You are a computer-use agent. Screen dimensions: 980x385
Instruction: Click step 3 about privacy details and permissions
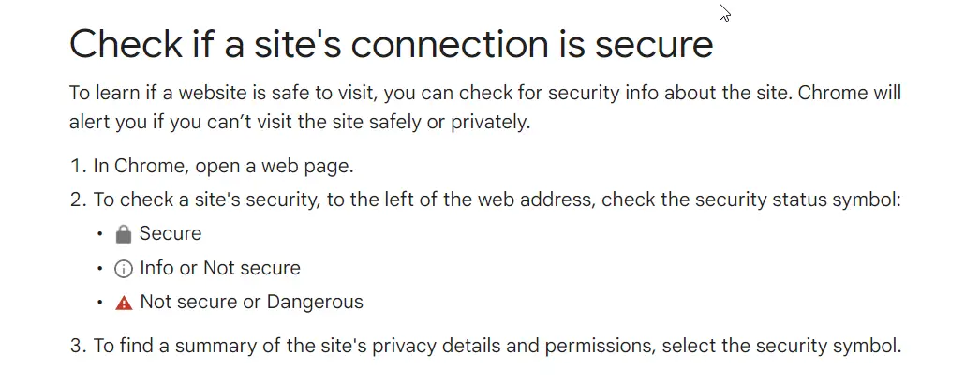point(497,346)
